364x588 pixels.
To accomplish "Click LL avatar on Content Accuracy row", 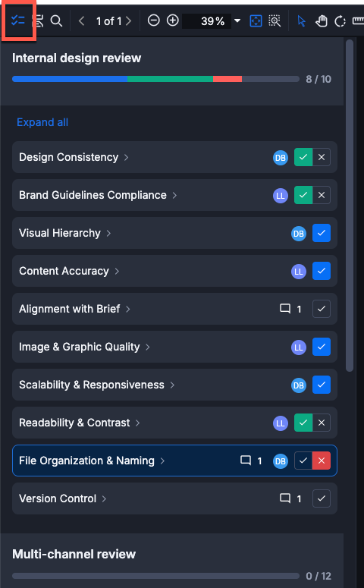I will pos(299,271).
